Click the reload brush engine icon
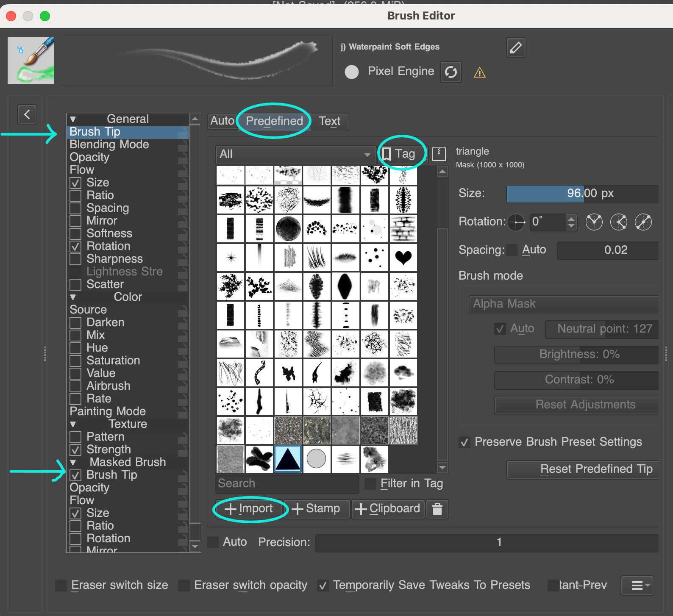Image resolution: width=673 pixels, height=616 pixels. pos(451,72)
